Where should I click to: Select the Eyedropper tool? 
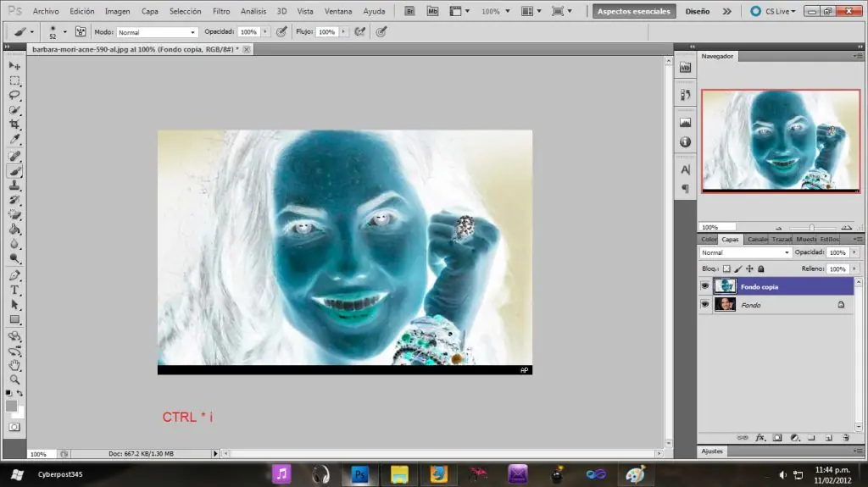(14, 140)
